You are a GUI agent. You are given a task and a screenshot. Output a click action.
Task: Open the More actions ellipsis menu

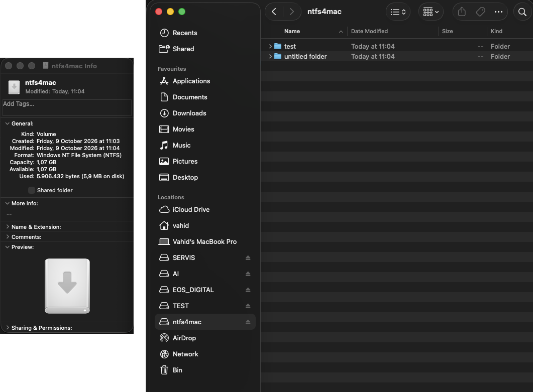[x=499, y=12]
